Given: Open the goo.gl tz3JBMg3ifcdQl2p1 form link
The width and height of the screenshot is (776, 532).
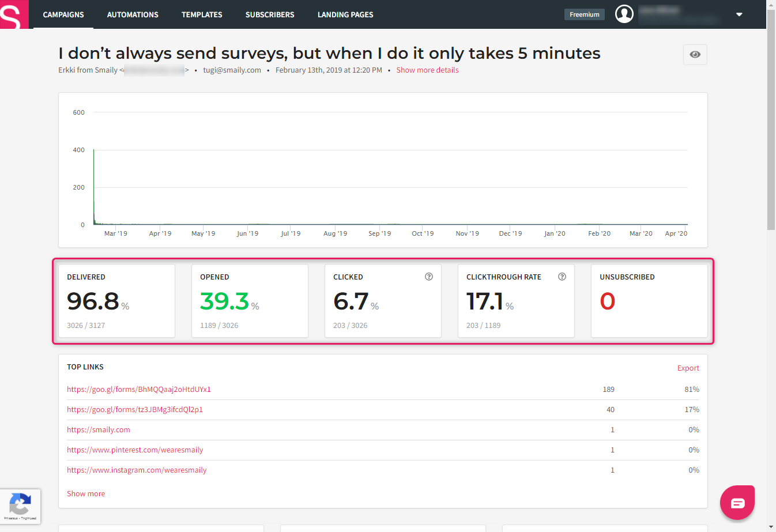Looking at the screenshot, I should point(135,409).
